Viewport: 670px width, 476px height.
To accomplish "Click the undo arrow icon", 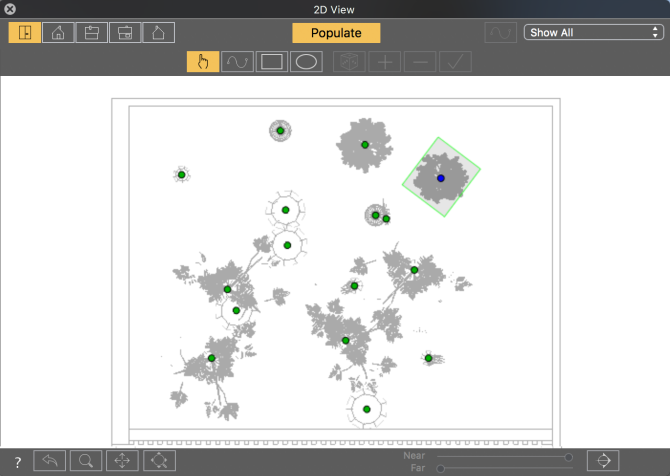I will pos(50,461).
